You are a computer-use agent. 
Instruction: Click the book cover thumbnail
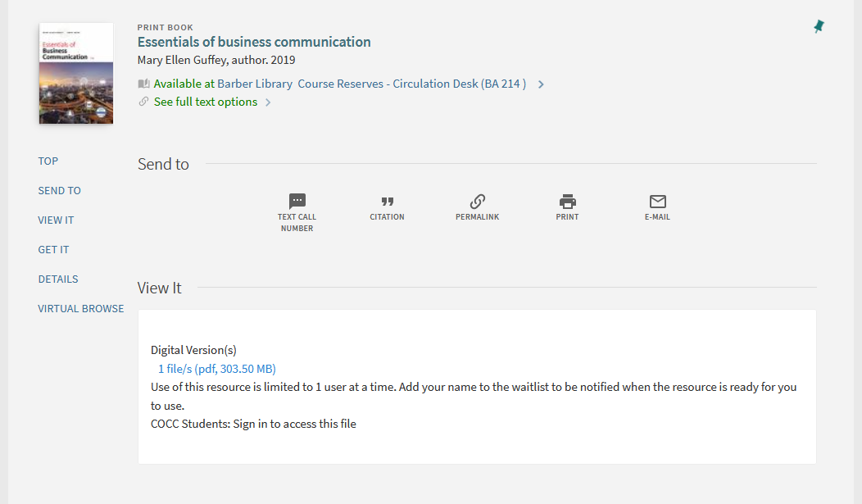coord(75,73)
